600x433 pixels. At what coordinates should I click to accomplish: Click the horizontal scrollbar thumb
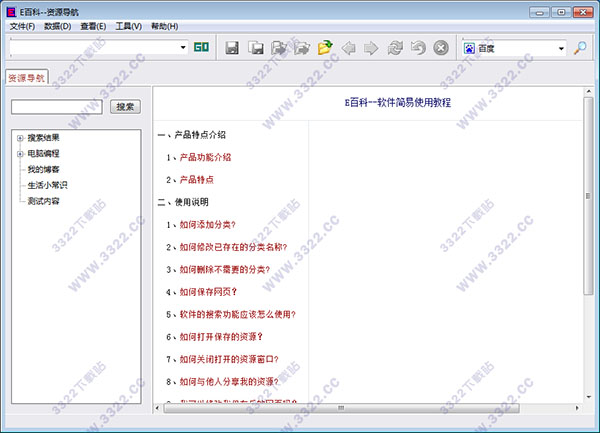[x=341, y=408]
